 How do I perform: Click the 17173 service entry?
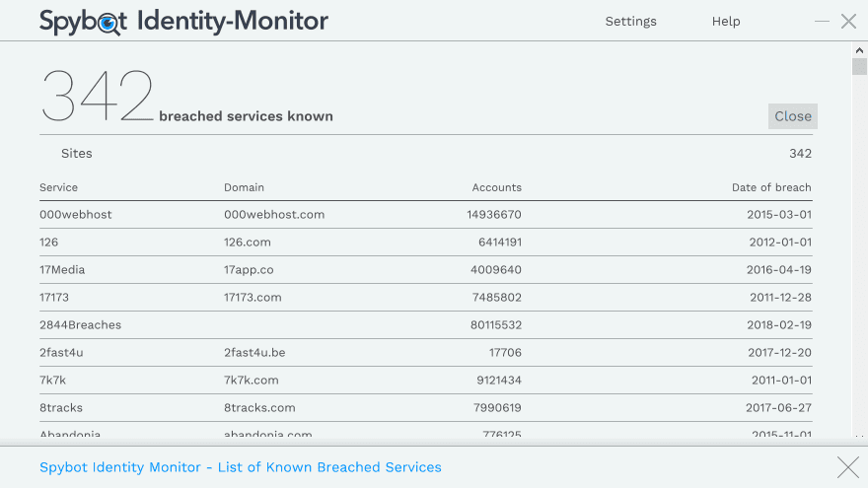point(54,298)
